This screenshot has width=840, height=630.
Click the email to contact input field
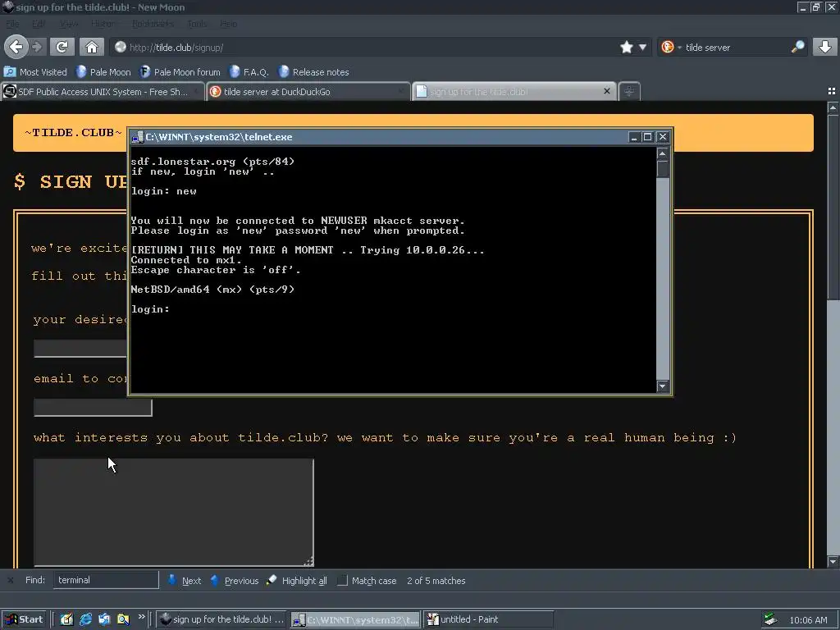click(x=93, y=407)
